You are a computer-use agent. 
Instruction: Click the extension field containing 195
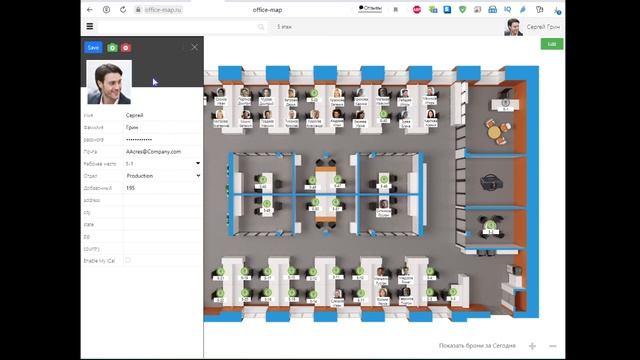pos(163,188)
